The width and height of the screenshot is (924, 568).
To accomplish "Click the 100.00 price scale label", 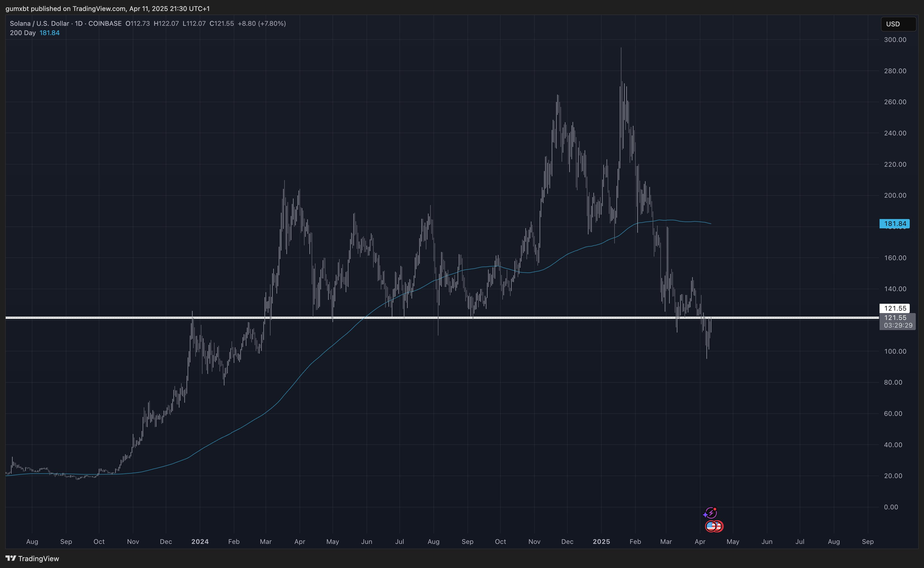I will (x=895, y=351).
